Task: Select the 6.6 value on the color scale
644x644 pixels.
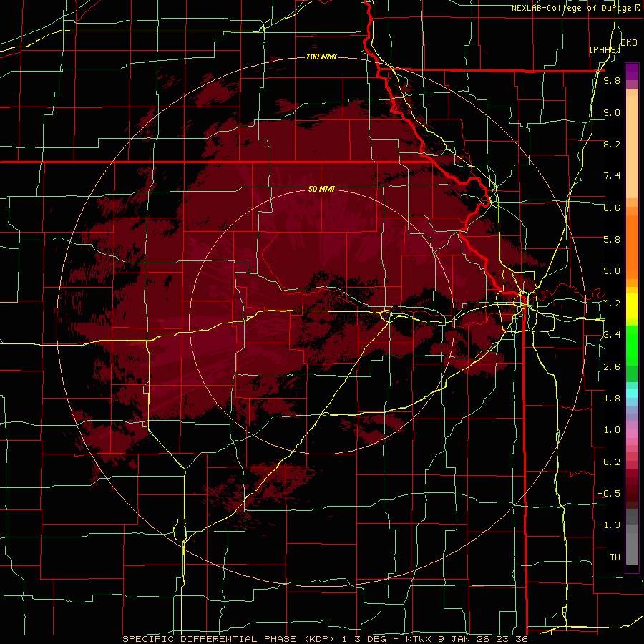Action: pos(612,208)
